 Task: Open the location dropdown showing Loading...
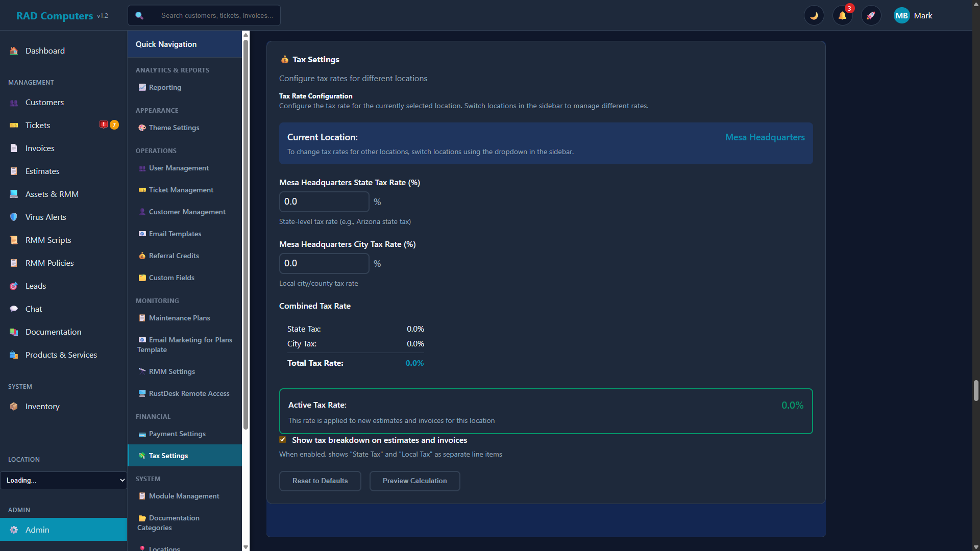(x=64, y=480)
